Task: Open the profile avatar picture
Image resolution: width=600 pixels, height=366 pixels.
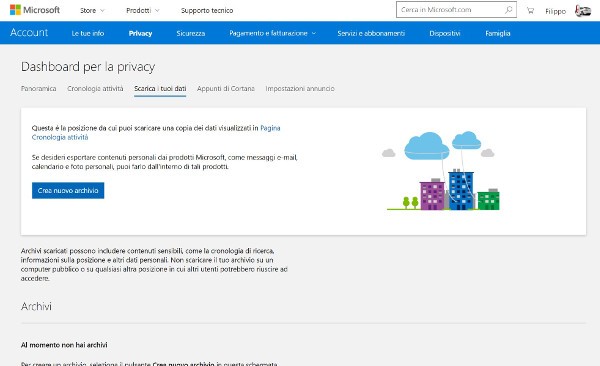Action: (583, 11)
